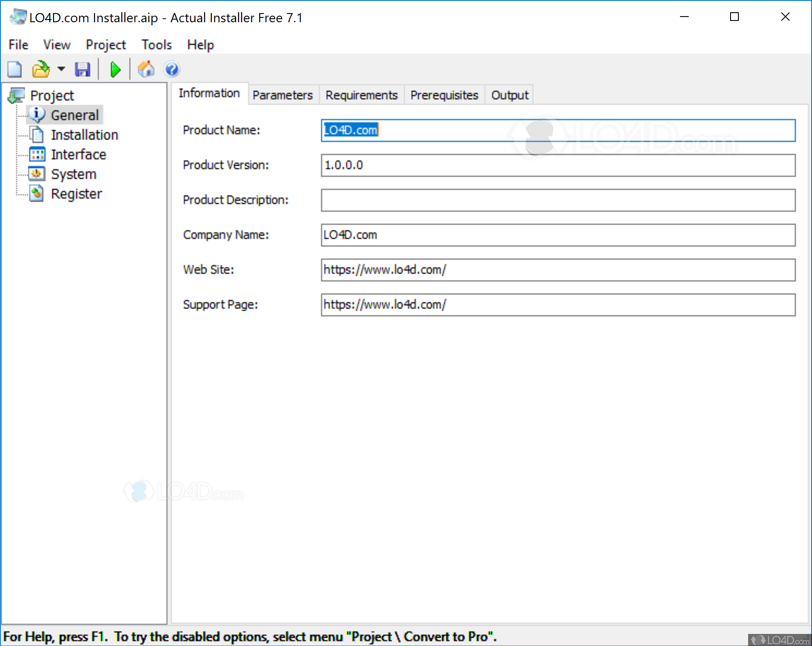The image size is (812, 646).
Task: Switch to the Parameters tab
Action: (x=283, y=95)
